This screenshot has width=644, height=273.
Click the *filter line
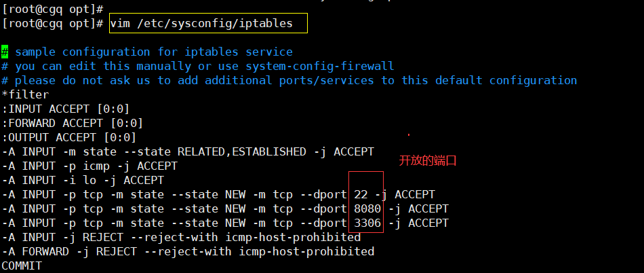coord(26,95)
